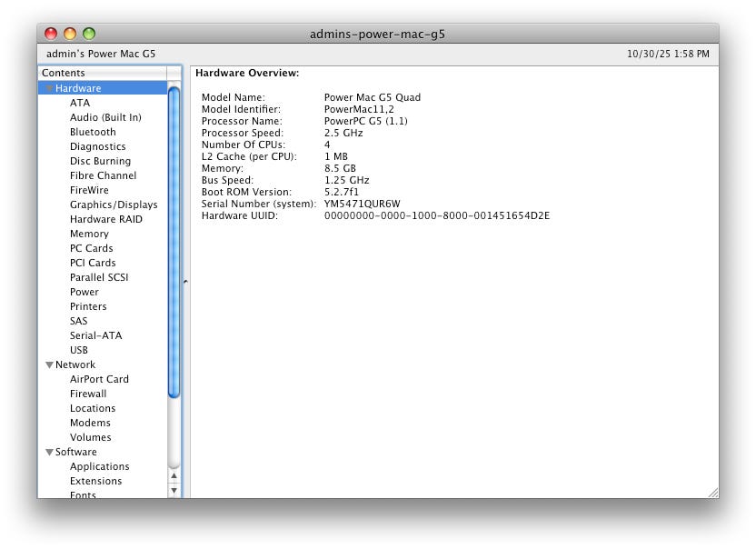Click the sidebar scroll down arrow
756x549 pixels.
[x=174, y=491]
